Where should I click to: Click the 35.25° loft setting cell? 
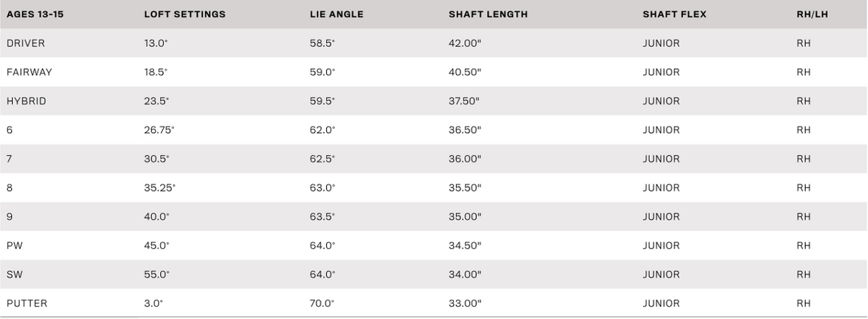point(159,188)
